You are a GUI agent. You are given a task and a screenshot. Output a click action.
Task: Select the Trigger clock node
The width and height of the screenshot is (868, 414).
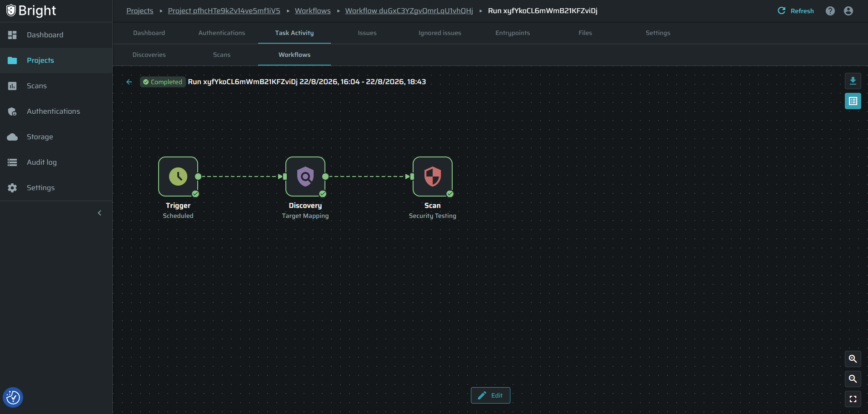click(178, 177)
